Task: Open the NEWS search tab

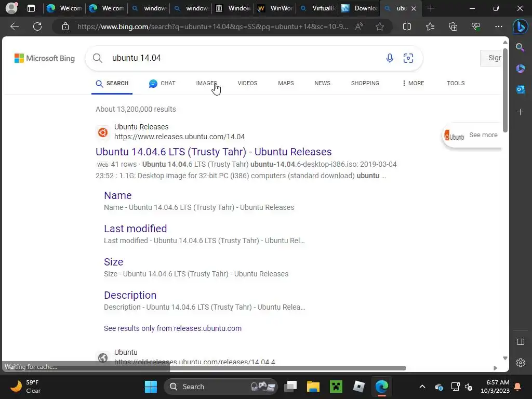Action: [322, 83]
